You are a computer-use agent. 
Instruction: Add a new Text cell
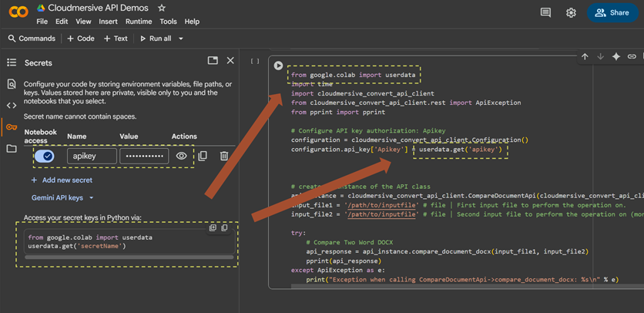click(x=116, y=39)
